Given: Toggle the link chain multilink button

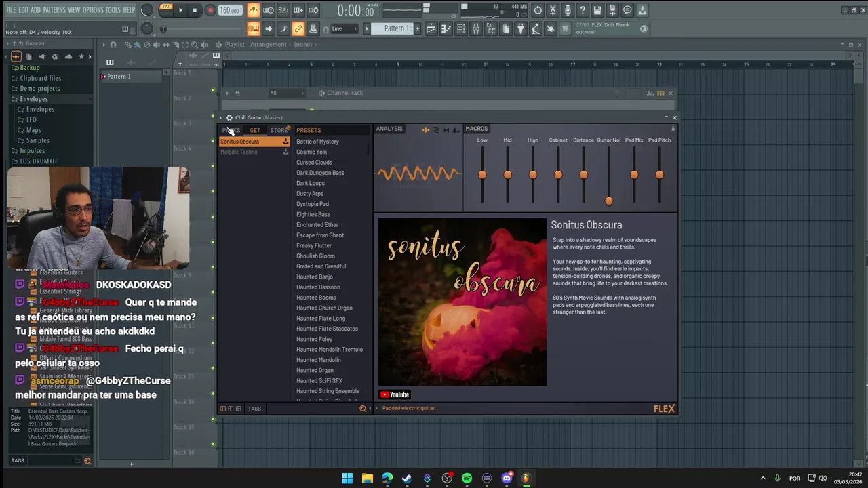Looking at the screenshot, I should 298,28.
